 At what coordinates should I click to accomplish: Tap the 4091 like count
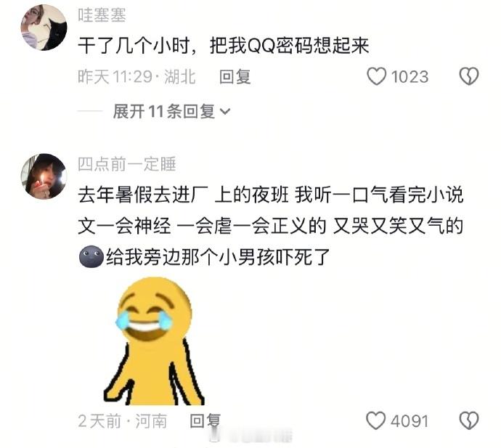click(x=410, y=421)
